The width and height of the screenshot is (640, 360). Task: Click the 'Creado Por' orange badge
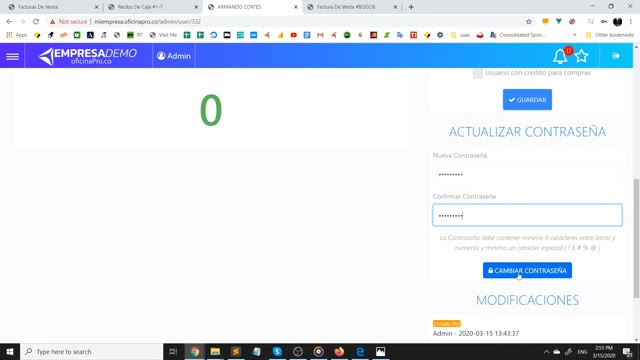[447, 324]
